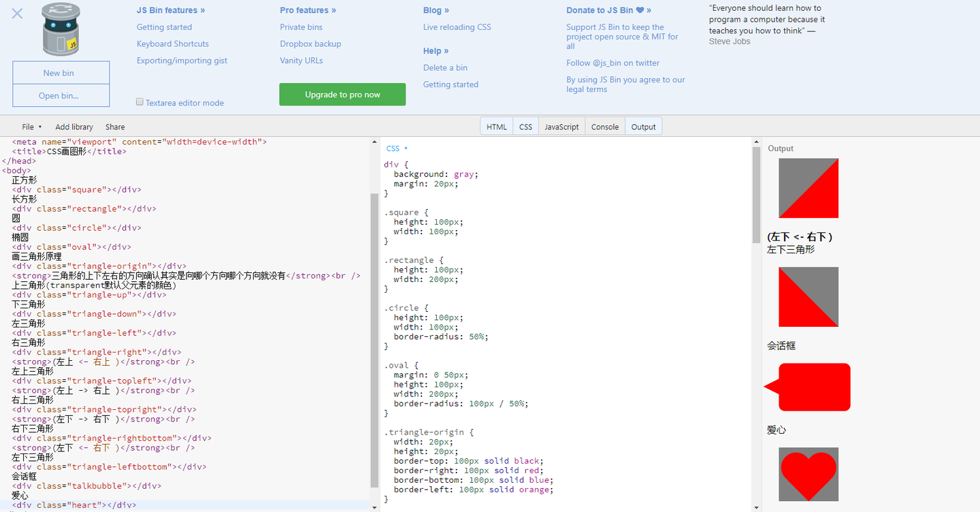980x512 pixels.
Task: Click the 会话框 label in output
Action: point(781,346)
